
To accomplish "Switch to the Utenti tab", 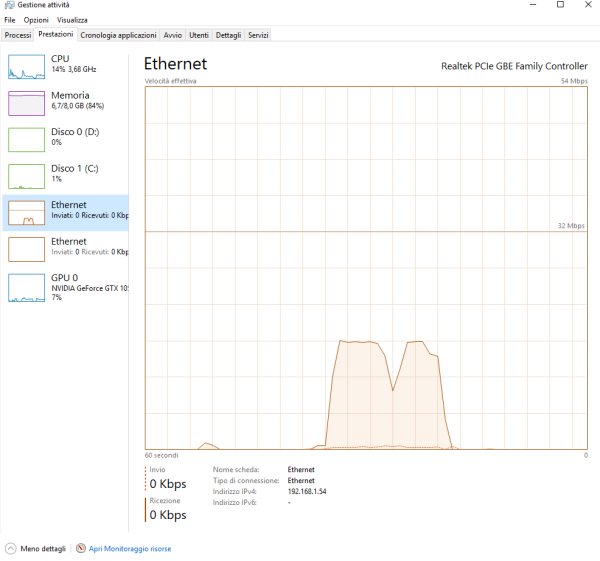I will [x=199, y=36].
